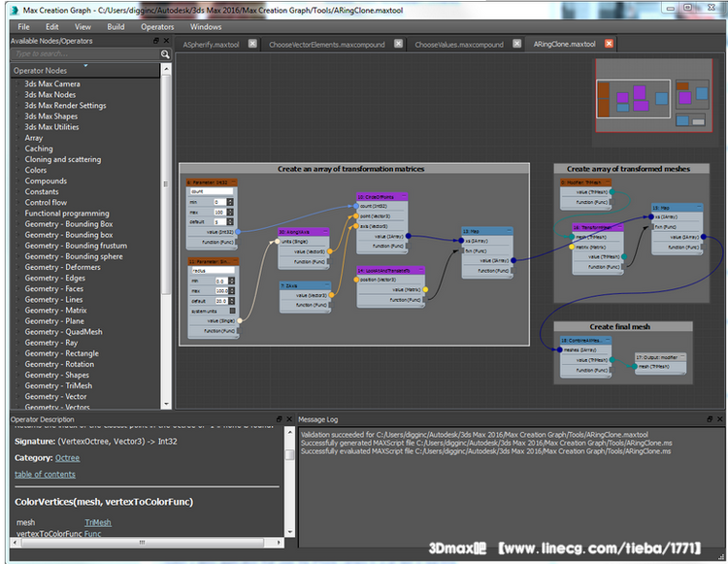Image resolution: width=728 pixels, height=564 pixels.
Task: Click the min stepper on the radius parameter node
Action: pyautogui.click(x=232, y=281)
